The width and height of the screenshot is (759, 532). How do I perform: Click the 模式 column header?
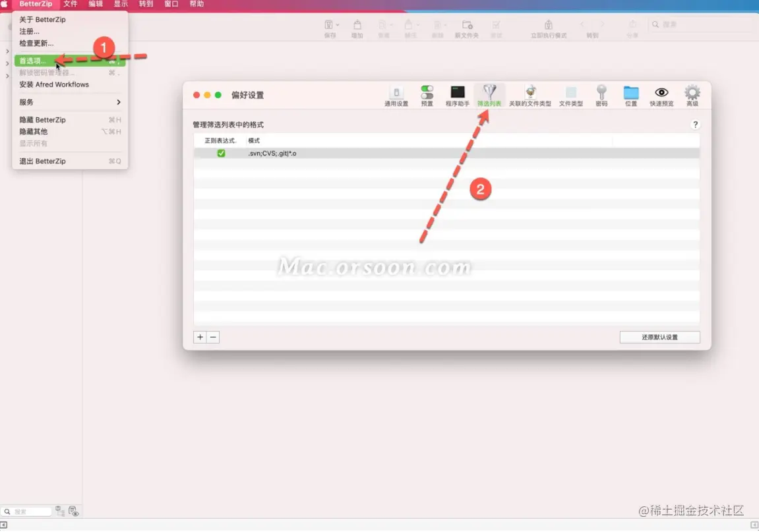(x=254, y=140)
